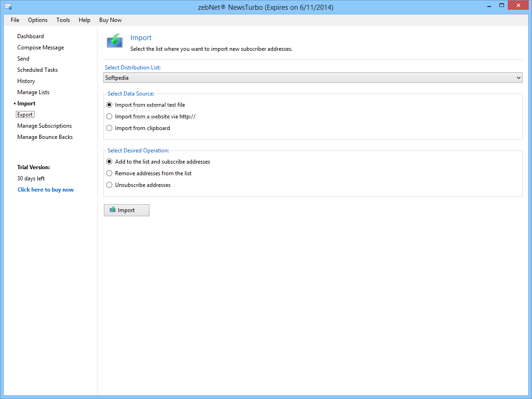Select Remove addresses from the list
The width and height of the screenshot is (532, 399).
[x=149, y=173]
